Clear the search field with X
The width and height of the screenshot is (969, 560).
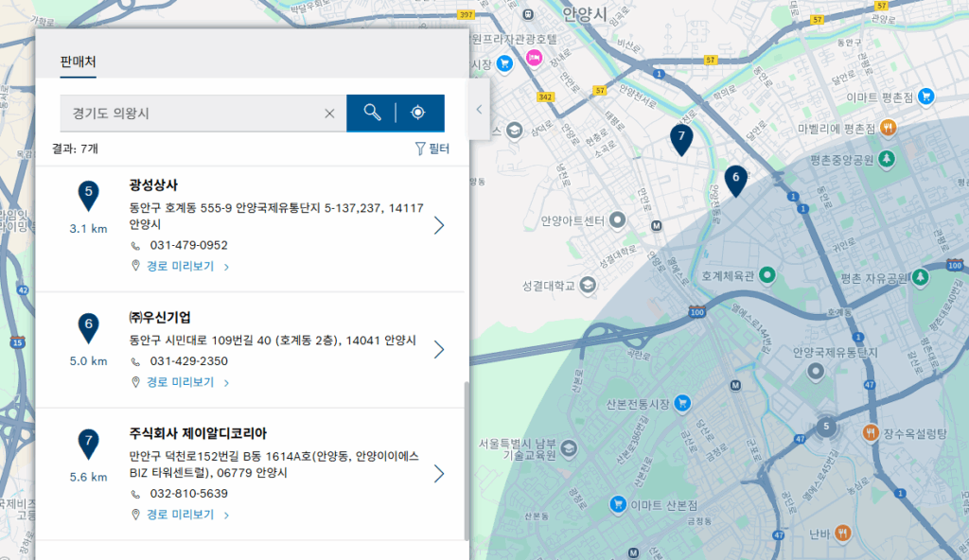[329, 114]
